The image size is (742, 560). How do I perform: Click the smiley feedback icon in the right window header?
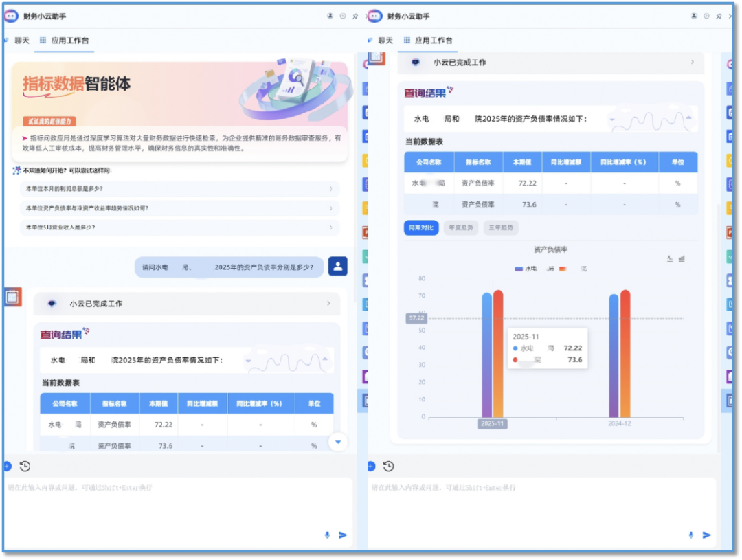[x=706, y=16]
